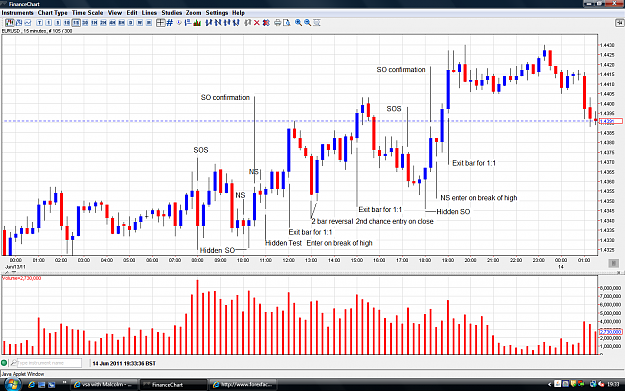Switch to the monthly (M) time scale
Image resolution: width=625 pixels, height=391 pixels.
(x=149, y=23)
